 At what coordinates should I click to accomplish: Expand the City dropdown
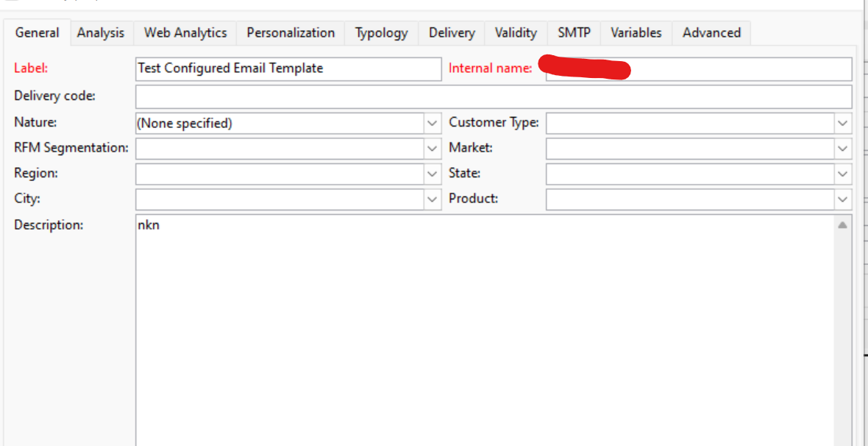coord(433,199)
